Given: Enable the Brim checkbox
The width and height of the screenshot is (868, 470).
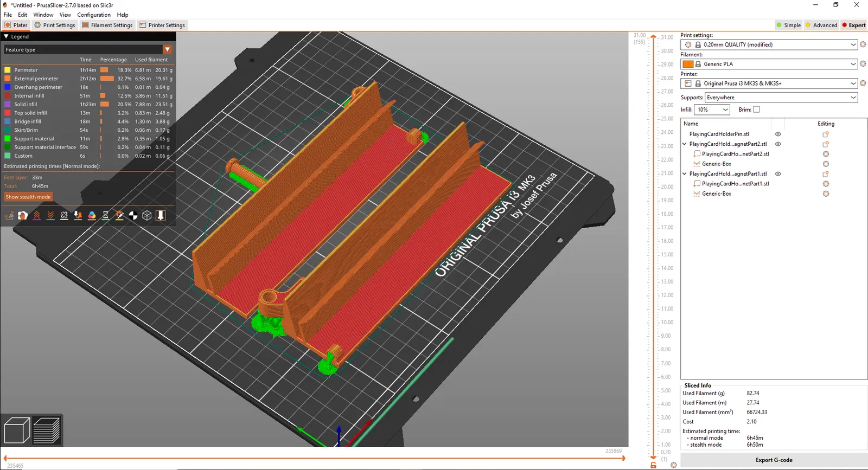Looking at the screenshot, I should point(756,110).
